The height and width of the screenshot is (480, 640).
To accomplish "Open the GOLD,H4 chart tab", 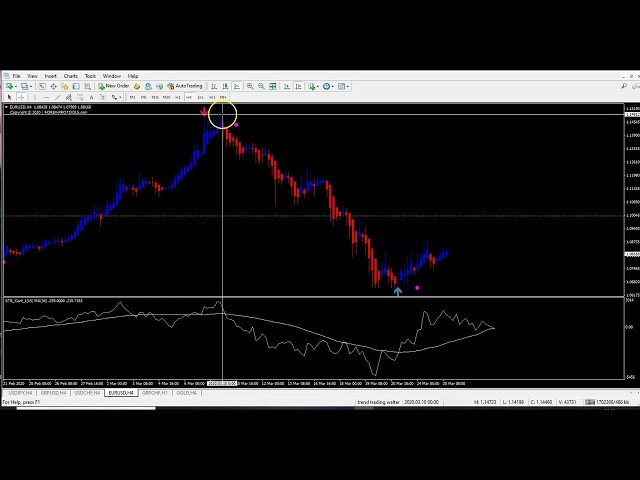I will [x=185, y=393].
